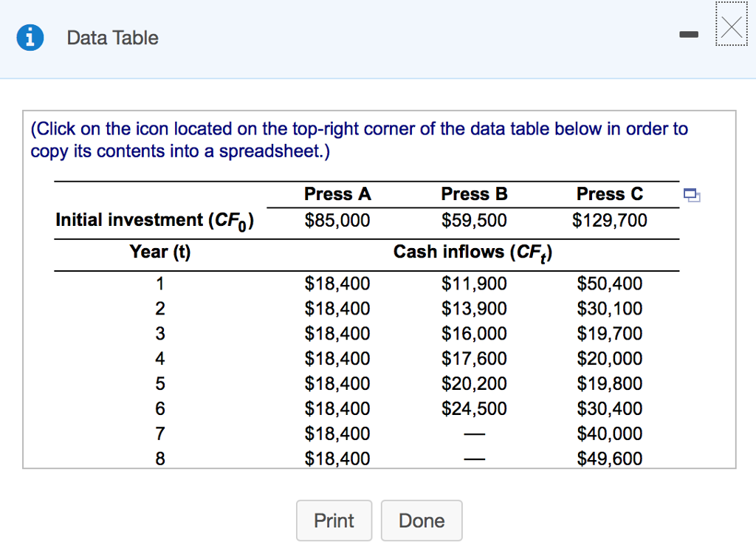The width and height of the screenshot is (756, 556).
Task: Click the $129,700 initial investment cell
Action: [610, 220]
